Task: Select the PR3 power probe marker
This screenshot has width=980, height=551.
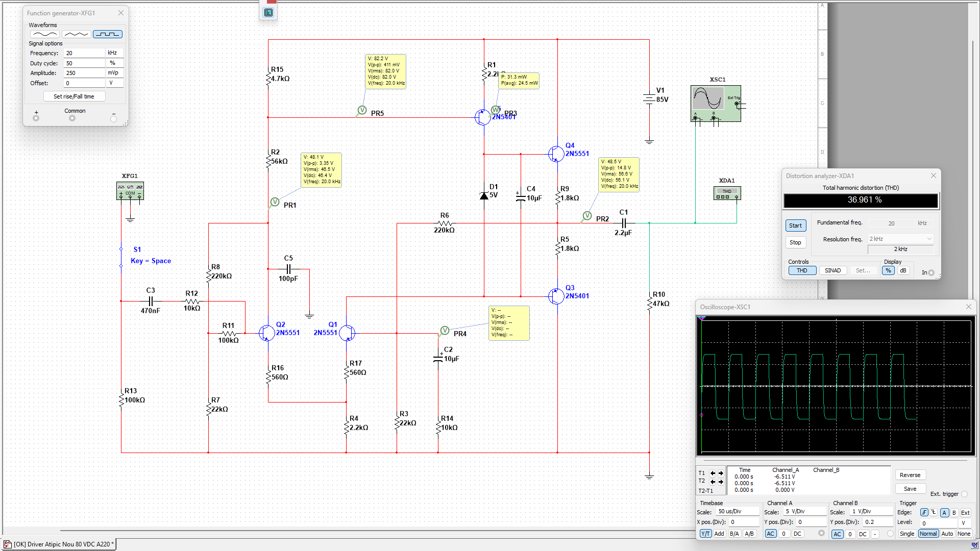Action: point(495,110)
